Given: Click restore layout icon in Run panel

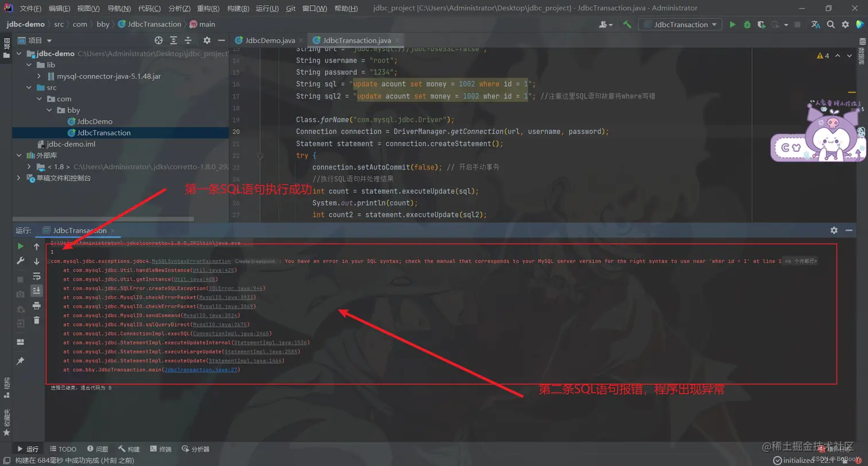Looking at the screenshot, I should click(x=21, y=342).
